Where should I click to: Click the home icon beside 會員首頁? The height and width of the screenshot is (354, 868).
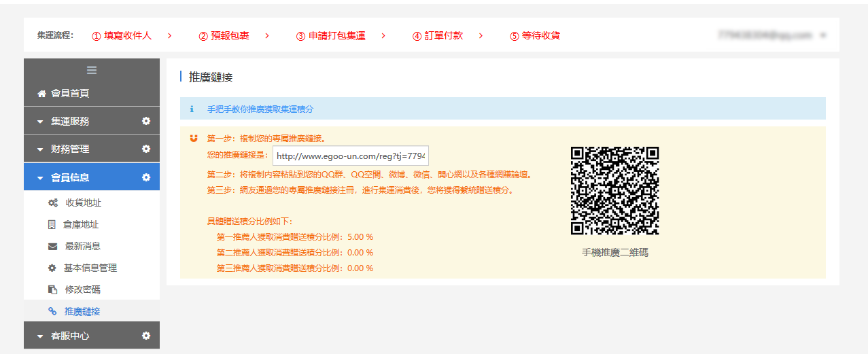[x=41, y=93]
